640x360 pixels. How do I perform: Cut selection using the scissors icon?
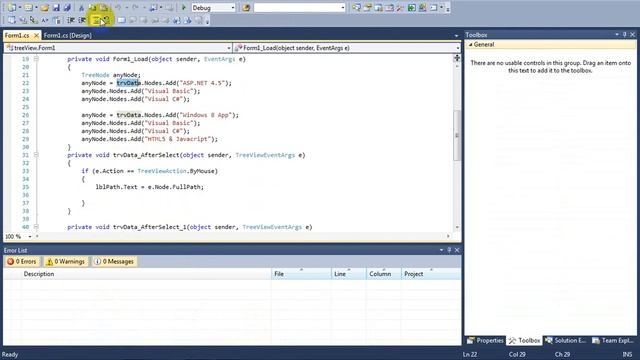click(81, 8)
